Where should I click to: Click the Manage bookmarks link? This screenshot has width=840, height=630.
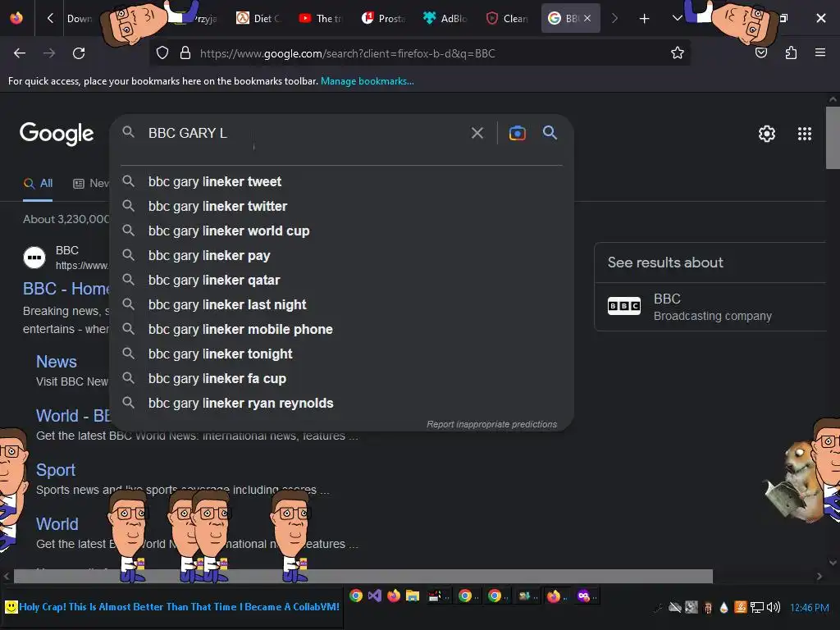click(x=367, y=81)
